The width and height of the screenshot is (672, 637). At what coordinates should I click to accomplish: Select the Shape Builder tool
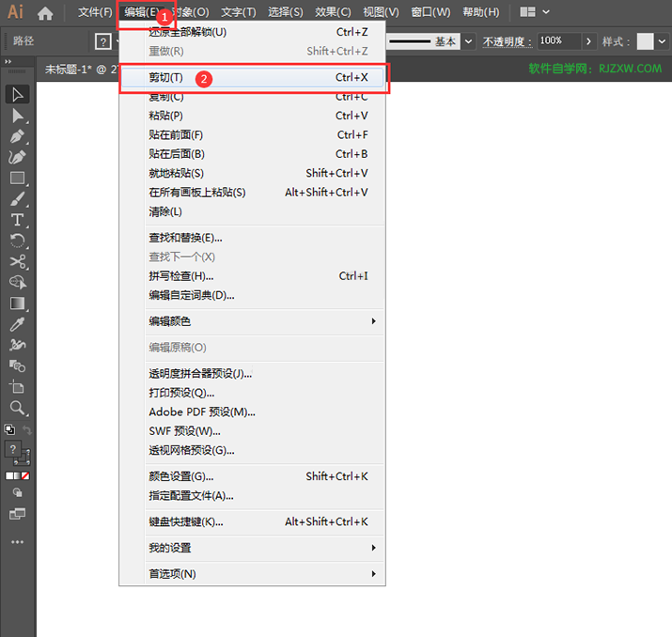tap(17, 283)
